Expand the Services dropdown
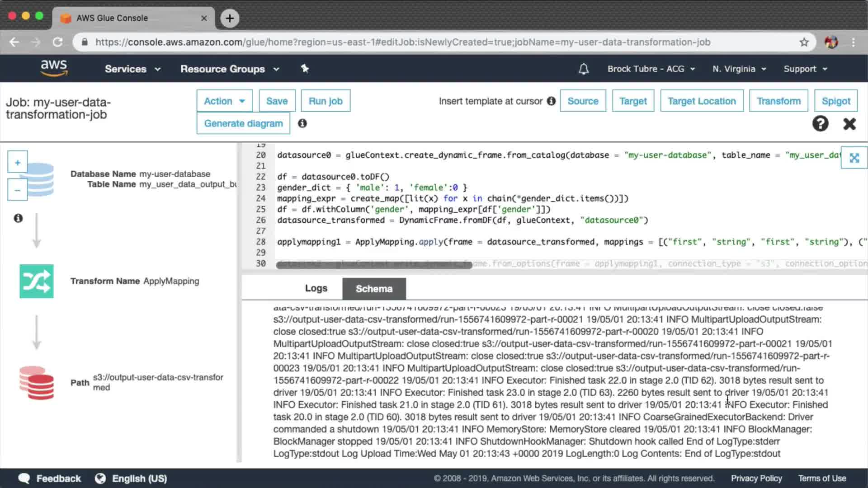 (132, 69)
